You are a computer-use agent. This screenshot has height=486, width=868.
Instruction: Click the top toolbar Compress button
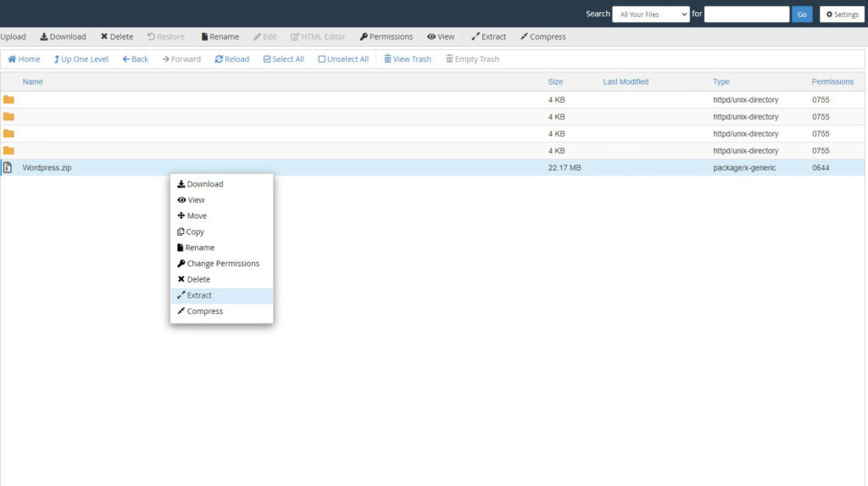(542, 36)
